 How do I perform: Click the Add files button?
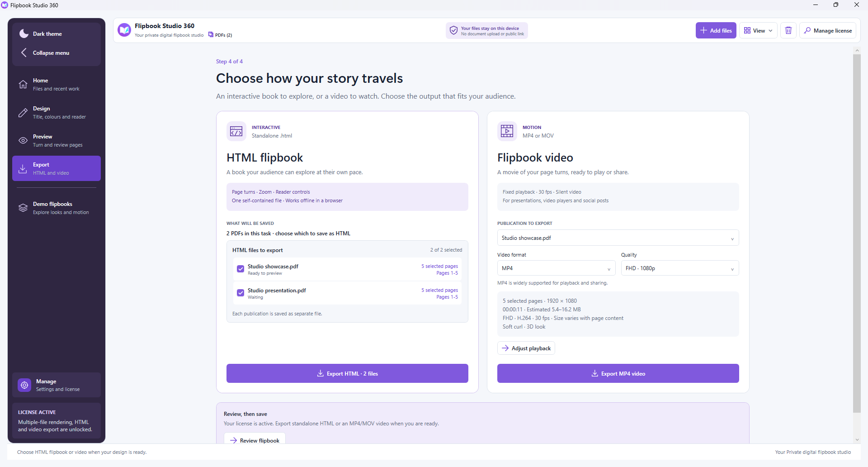coord(716,30)
